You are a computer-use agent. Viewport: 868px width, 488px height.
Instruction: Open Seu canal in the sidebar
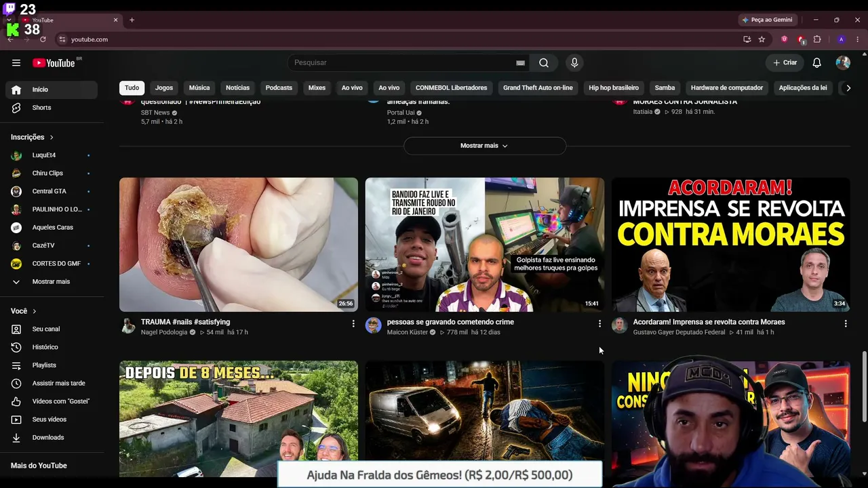[52, 329]
